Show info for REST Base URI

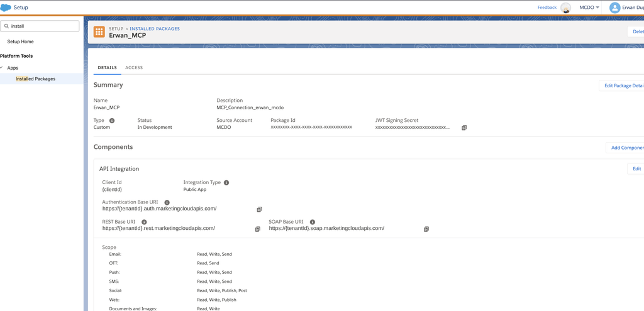[x=144, y=222]
